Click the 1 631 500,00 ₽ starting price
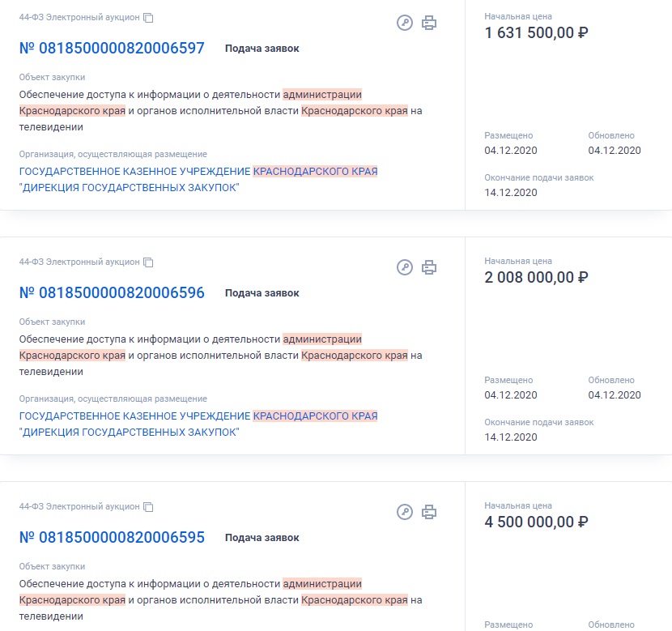Image resolution: width=672 pixels, height=631 pixels. pos(536,32)
